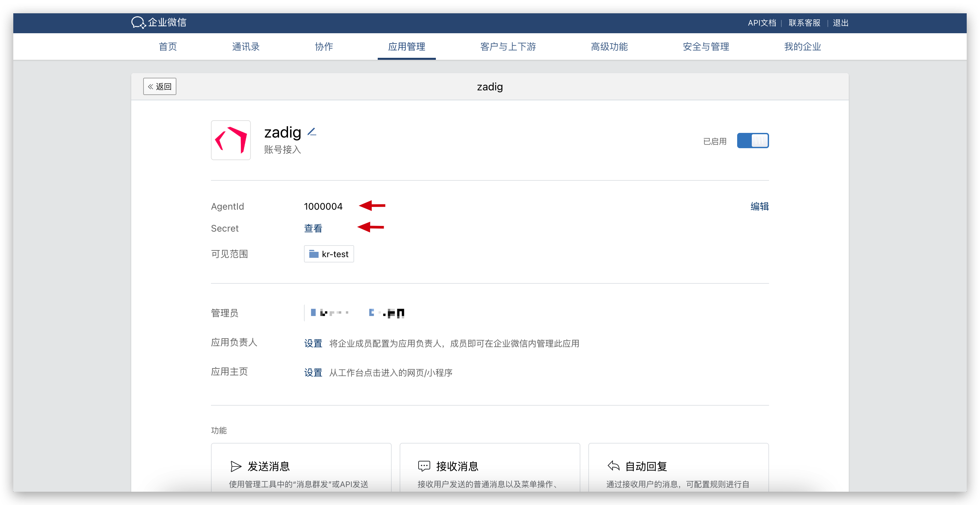980x505 pixels.
Task: Click 查看 to view the Secret
Action: click(x=313, y=228)
